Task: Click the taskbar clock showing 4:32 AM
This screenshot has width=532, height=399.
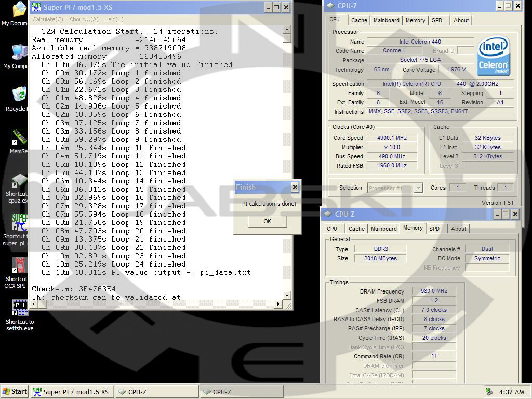Action: tap(511, 392)
